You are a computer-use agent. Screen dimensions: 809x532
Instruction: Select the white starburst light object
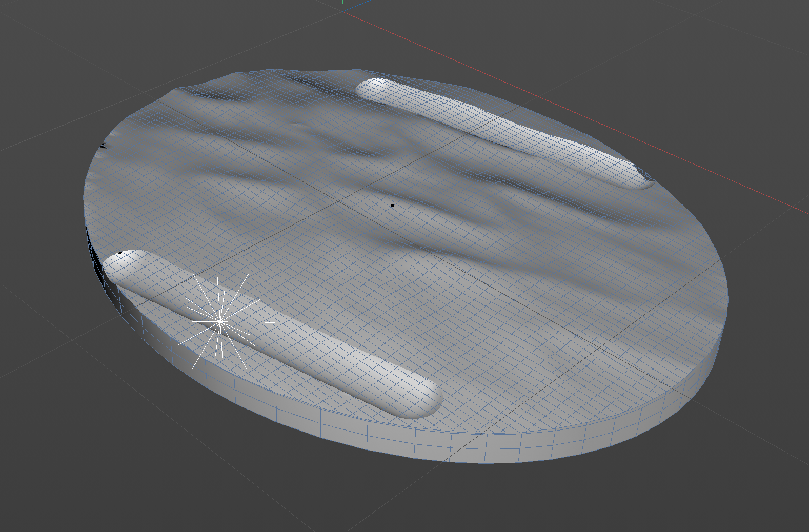click(x=220, y=322)
